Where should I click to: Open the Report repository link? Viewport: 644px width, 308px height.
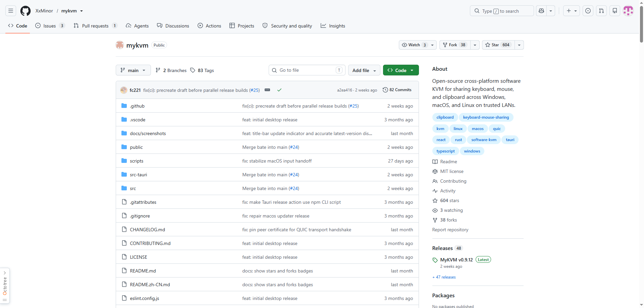point(450,230)
